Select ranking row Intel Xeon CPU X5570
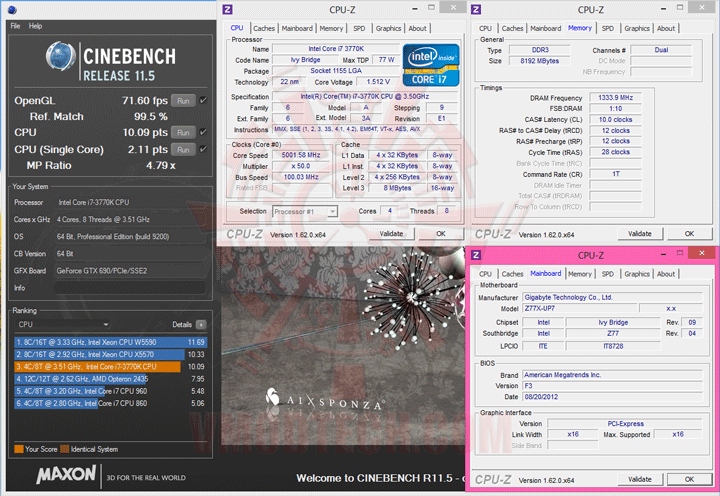Image resolution: width=720 pixels, height=496 pixels. pyautogui.click(x=111, y=355)
